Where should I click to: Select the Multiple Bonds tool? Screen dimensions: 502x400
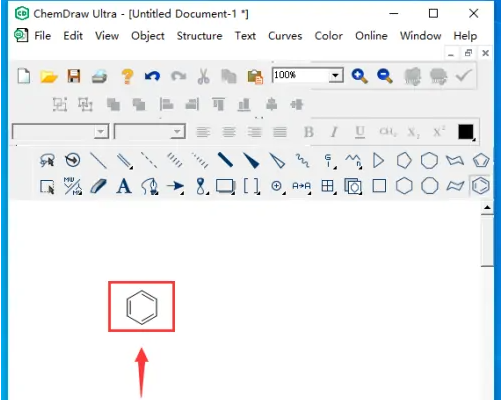point(125,161)
